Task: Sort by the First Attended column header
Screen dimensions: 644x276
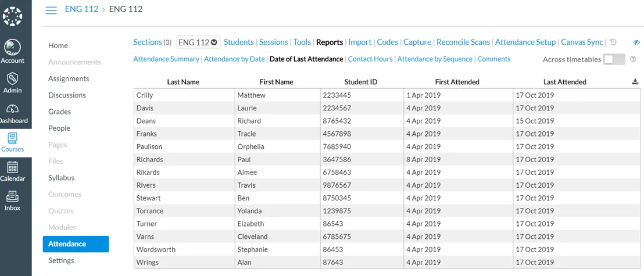Action: (457, 82)
